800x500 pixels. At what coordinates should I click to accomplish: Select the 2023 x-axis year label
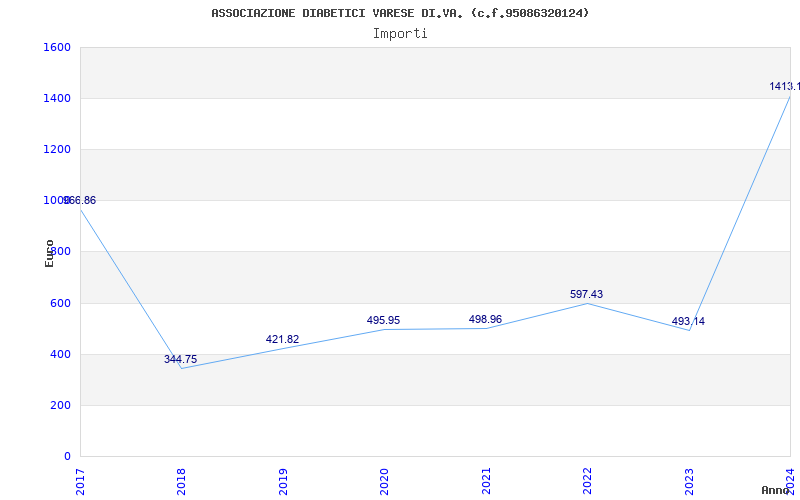click(689, 480)
